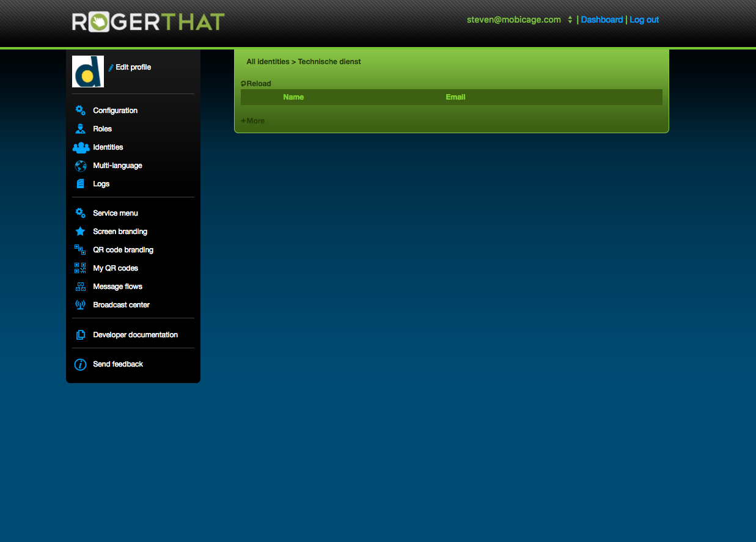Click the Service menu gears icon
This screenshot has height=542, width=756.
[80, 213]
